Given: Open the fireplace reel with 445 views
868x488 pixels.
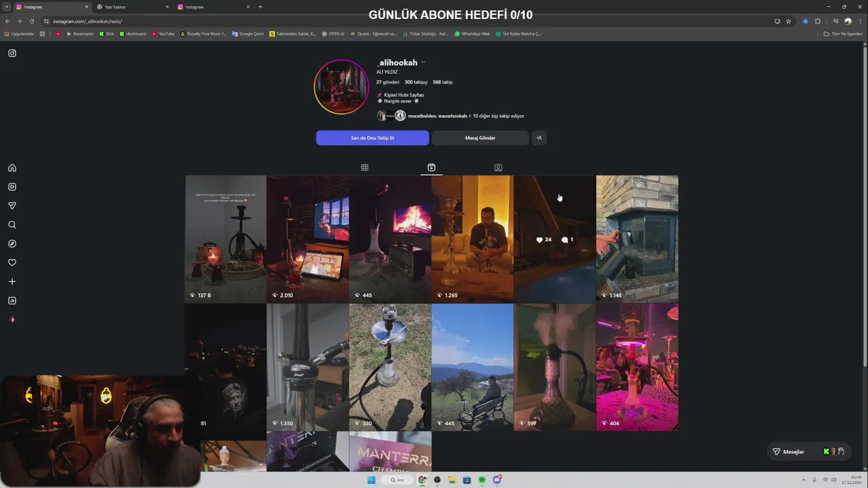Looking at the screenshot, I should 390,239.
